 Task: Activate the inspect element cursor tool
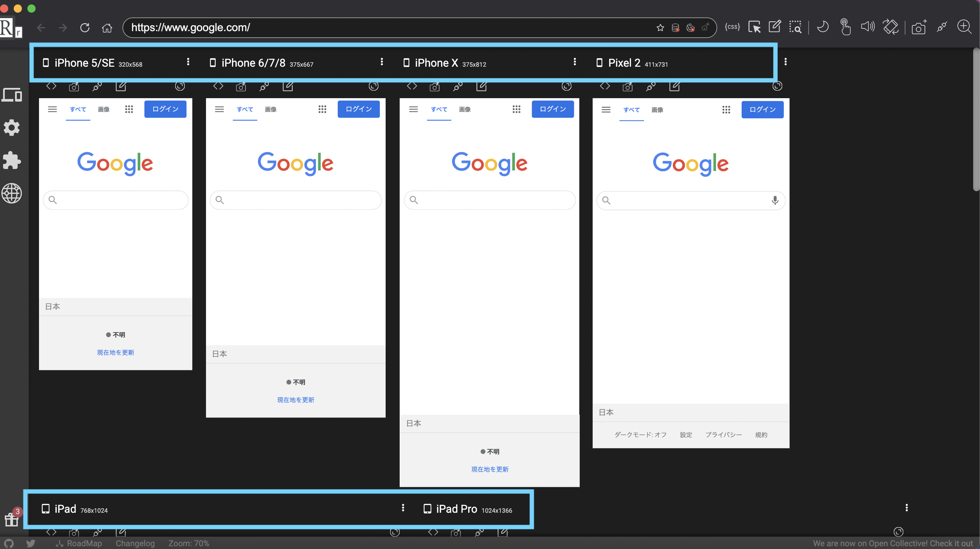755,27
